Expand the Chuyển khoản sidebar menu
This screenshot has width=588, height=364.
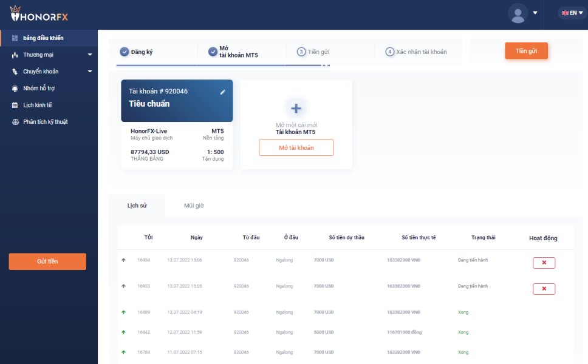pos(90,72)
